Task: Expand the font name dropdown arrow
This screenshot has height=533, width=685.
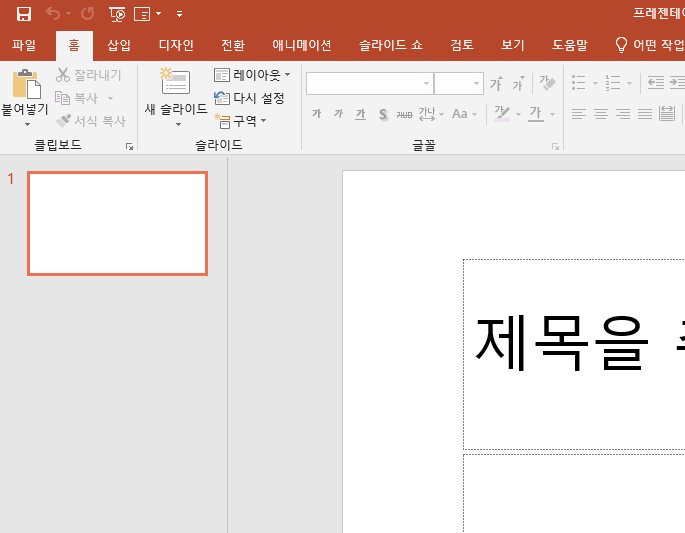Action: pos(426,83)
